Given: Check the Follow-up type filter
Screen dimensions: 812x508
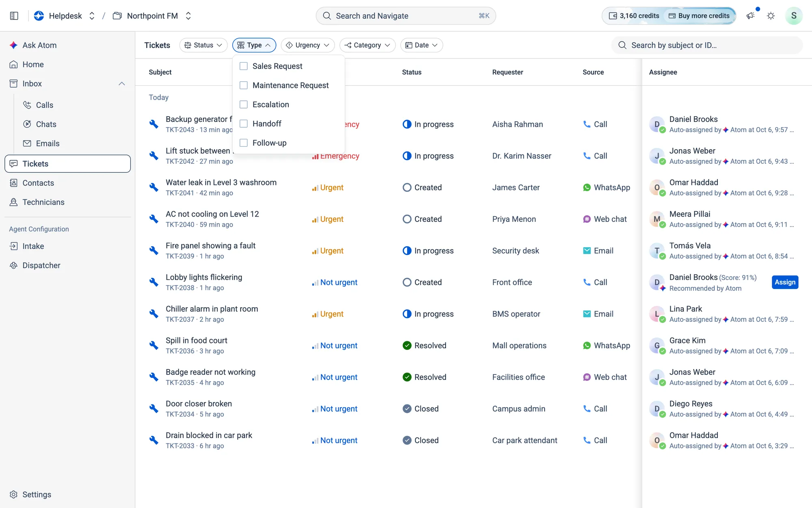Looking at the screenshot, I should tap(244, 143).
